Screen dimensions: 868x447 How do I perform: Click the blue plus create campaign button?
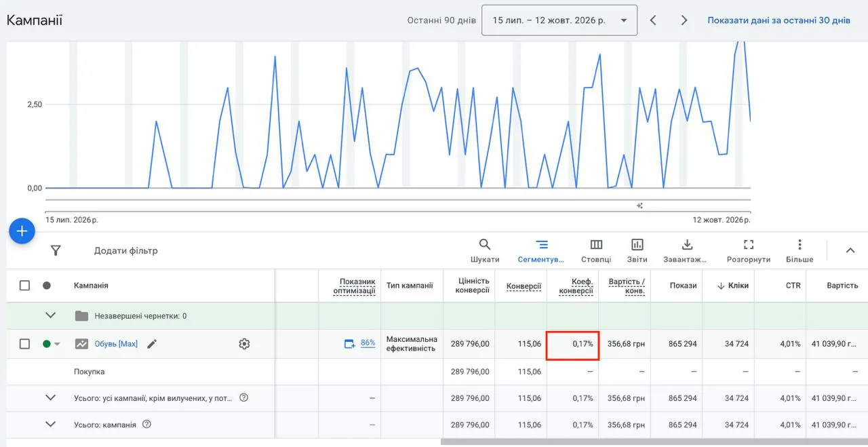(22, 231)
